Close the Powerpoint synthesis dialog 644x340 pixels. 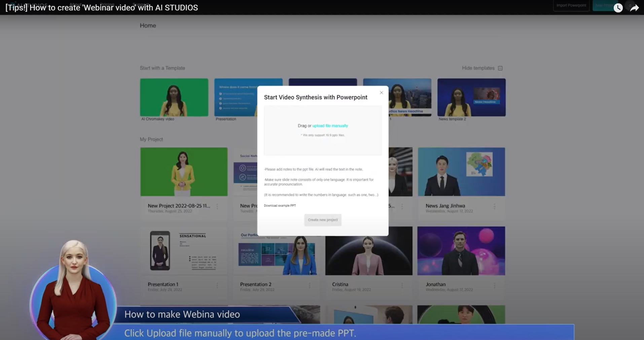(381, 92)
